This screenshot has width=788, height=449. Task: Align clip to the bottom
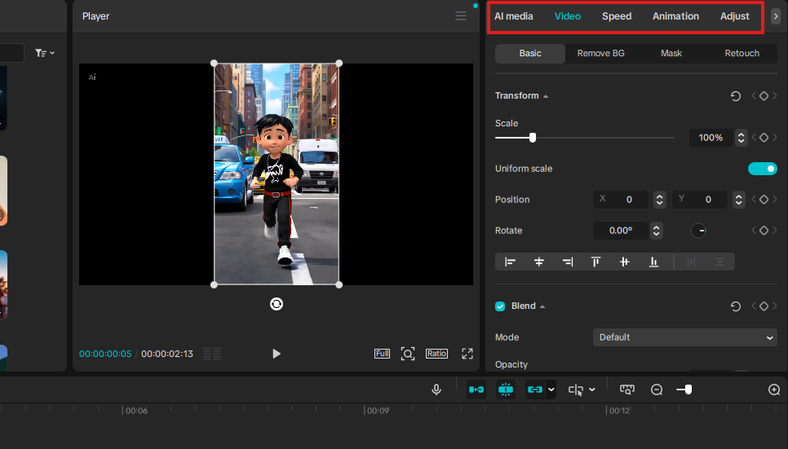(653, 261)
